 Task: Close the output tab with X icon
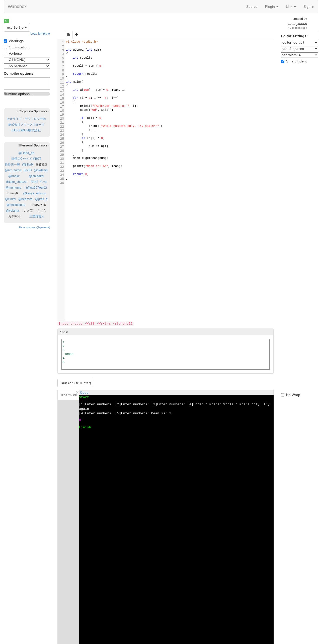[77, 392]
